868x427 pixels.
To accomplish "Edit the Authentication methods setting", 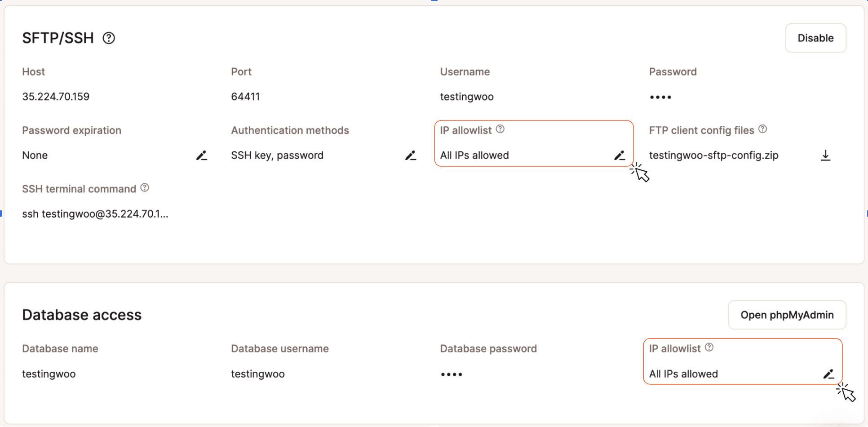I will click(411, 156).
